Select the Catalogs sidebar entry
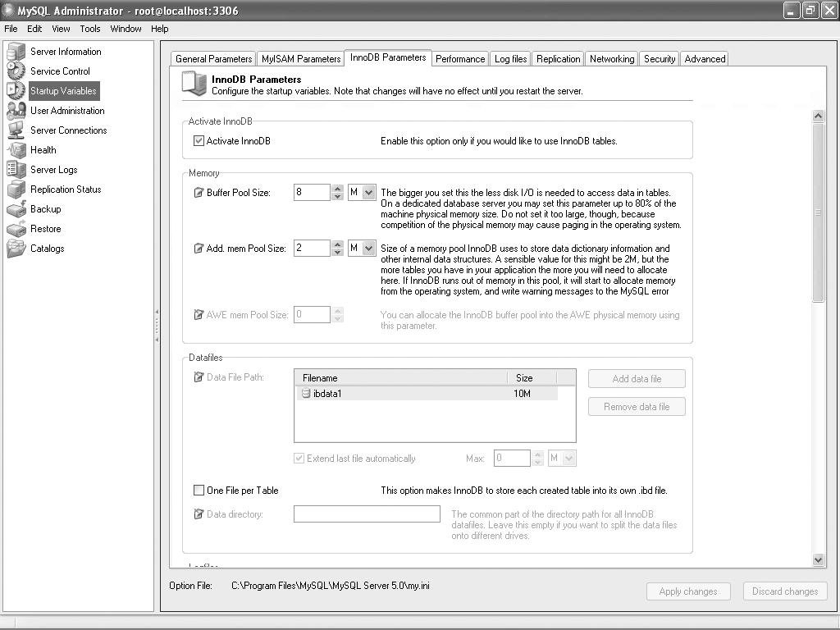The image size is (840, 630). [x=47, y=249]
